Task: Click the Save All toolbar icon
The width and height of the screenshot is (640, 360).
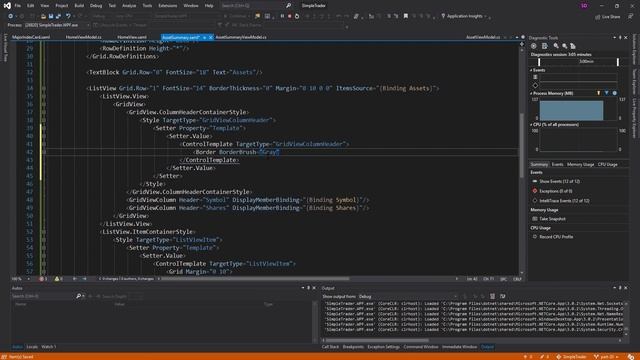Action: 58,16
